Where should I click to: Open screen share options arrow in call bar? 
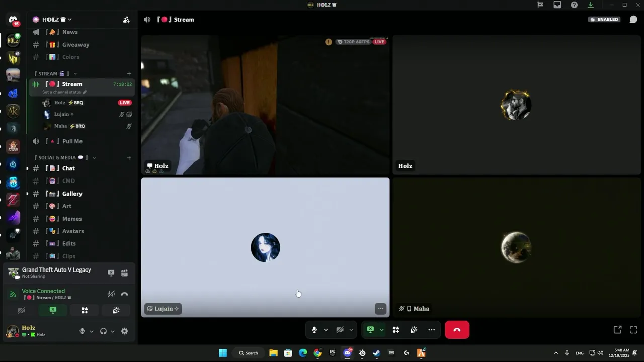point(381,330)
